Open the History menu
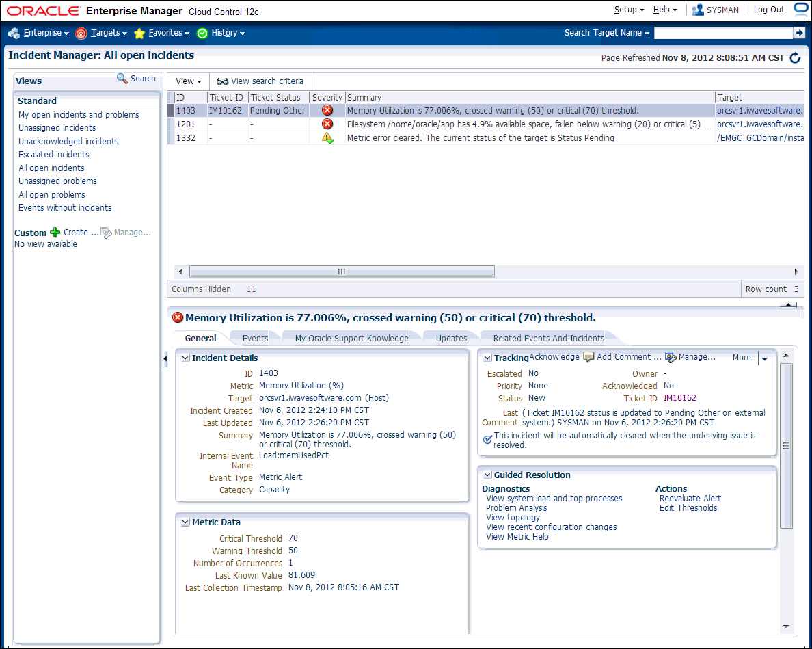Image resolution: width=812 pixels, height=649 pixels. pyautogui.click(x=228, y=33)
